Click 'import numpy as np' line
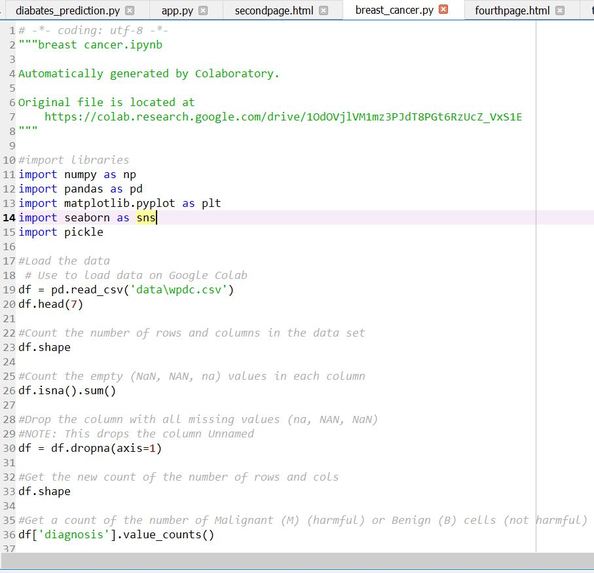Viewport: 594px width, 573px height. point(77,175)
